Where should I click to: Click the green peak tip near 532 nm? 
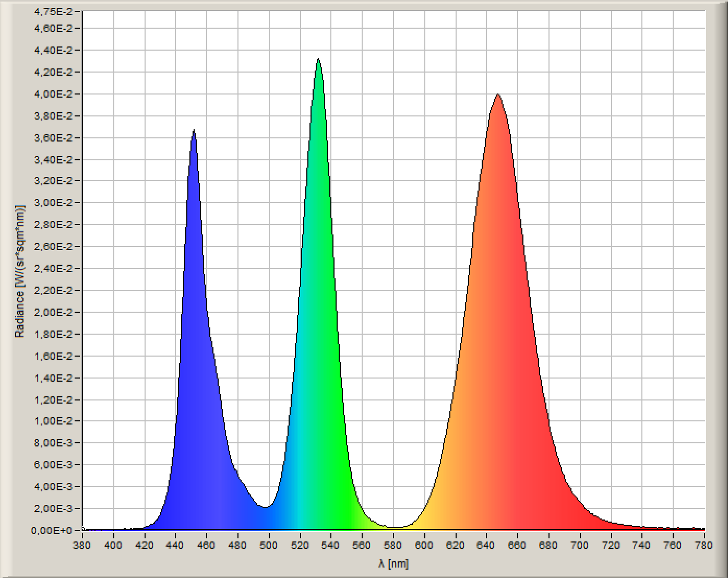click(318, 61)
